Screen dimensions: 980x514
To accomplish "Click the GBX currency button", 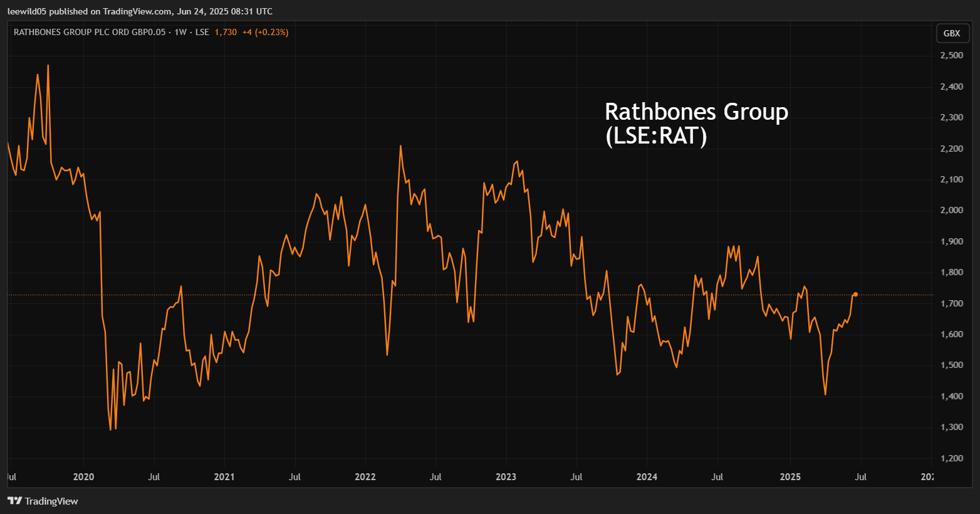I will click(x=952, y=33).
